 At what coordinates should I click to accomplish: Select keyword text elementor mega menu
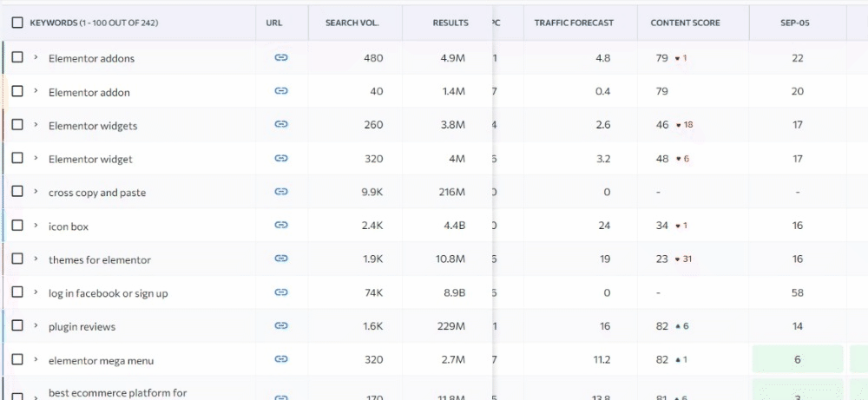click(102, 361)
